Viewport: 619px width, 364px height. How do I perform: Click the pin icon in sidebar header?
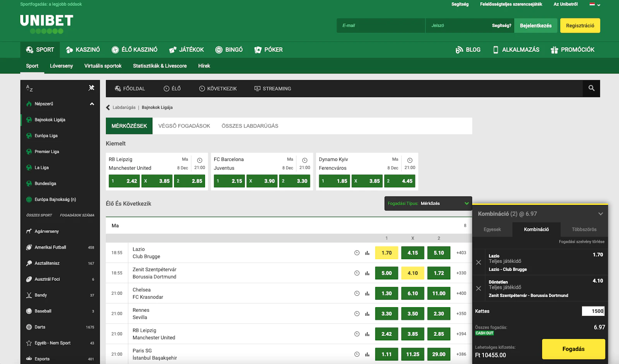tap(91, 88)
